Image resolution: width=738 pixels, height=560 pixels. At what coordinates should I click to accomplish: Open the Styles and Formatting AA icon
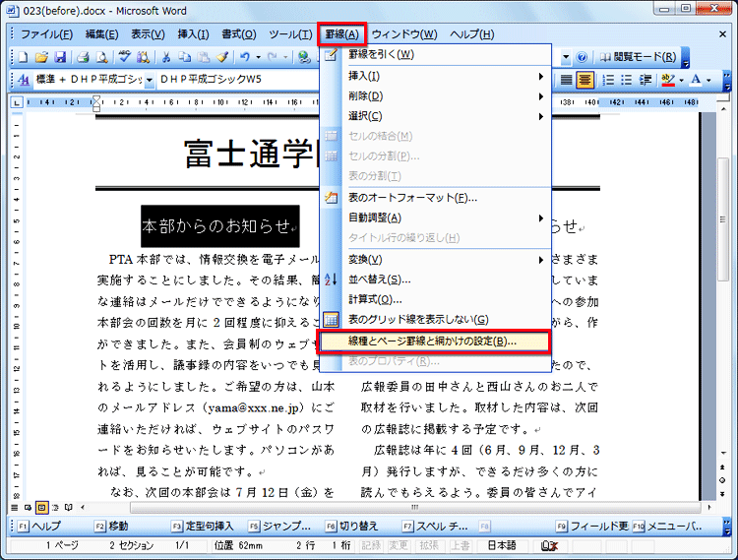coord(23,80)
